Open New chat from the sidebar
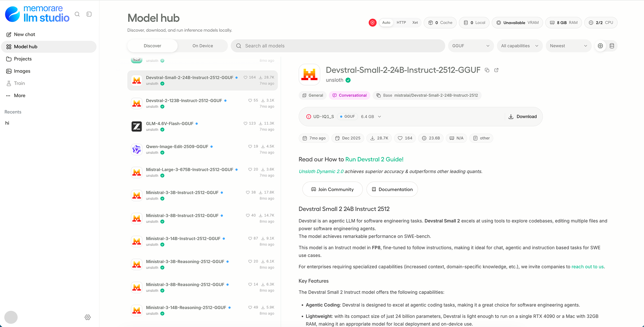 49,34
